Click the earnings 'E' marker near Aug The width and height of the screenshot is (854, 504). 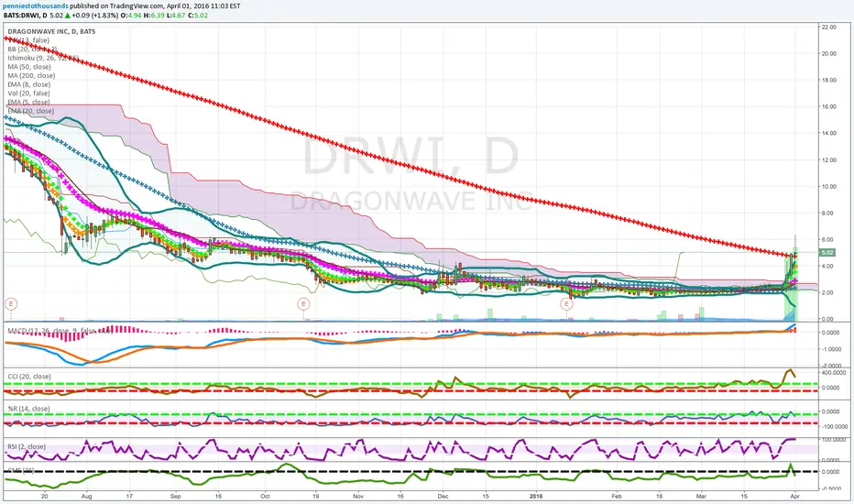11,304
